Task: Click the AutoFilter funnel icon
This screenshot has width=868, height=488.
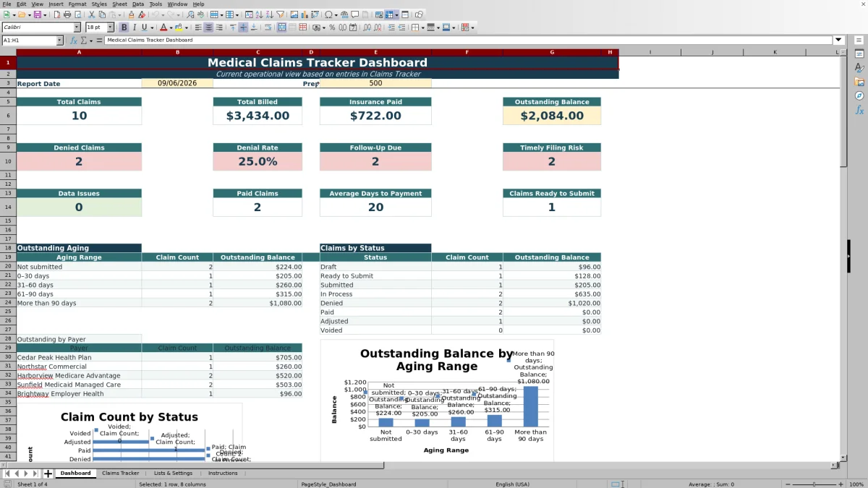Action: 279,14
